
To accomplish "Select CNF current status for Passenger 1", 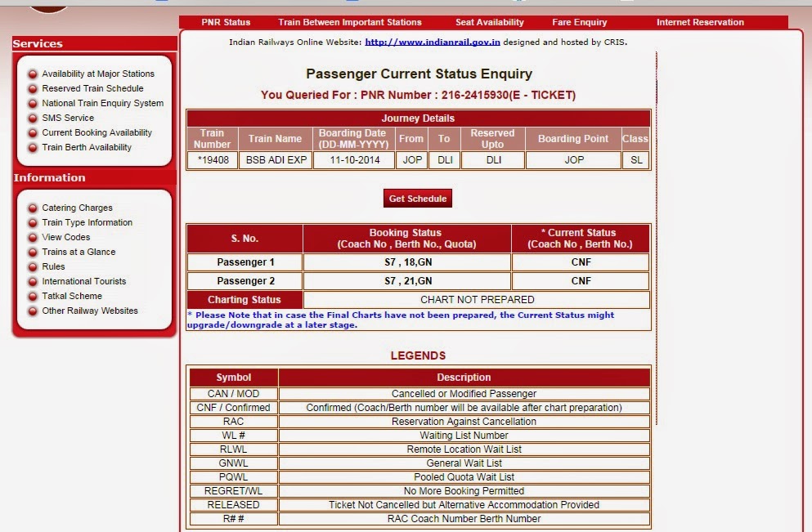I will pos(581,262).
